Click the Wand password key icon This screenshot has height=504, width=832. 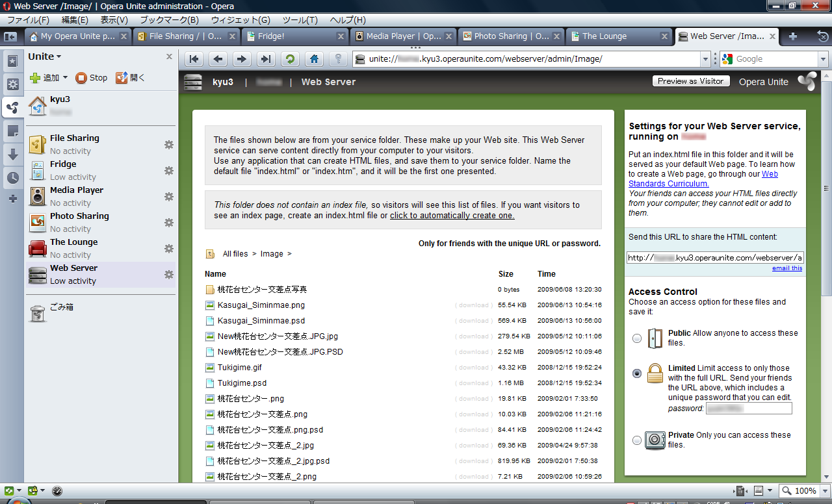point(338,59)
